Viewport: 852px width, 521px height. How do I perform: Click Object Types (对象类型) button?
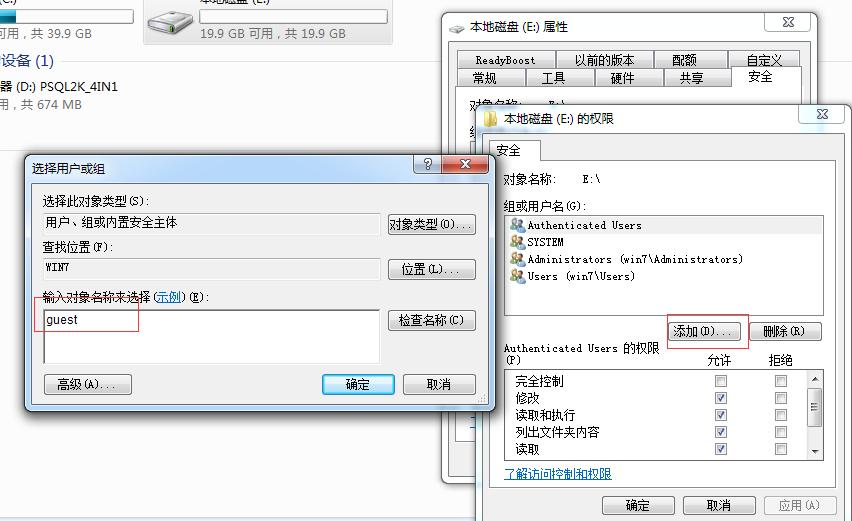tap(431, 224)
